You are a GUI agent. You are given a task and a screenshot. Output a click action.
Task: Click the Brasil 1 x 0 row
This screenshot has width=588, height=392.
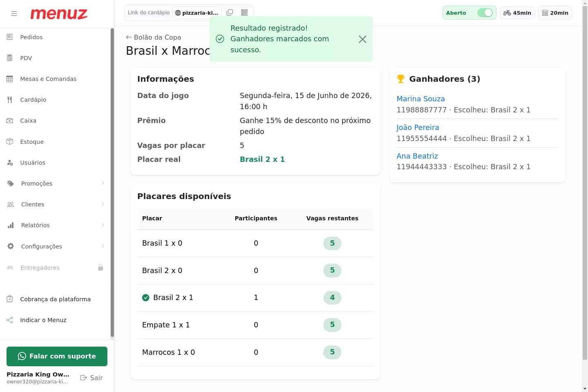(x=255, y=243)
